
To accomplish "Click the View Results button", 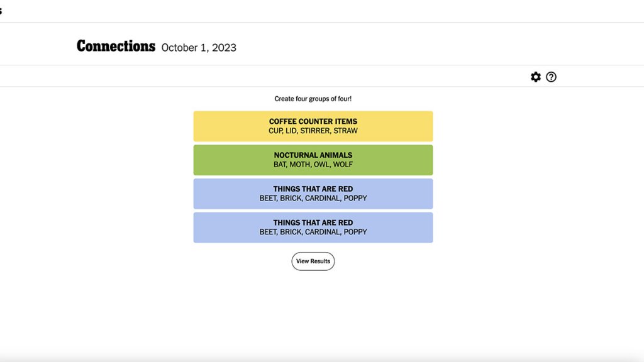I will click(313, 261).
